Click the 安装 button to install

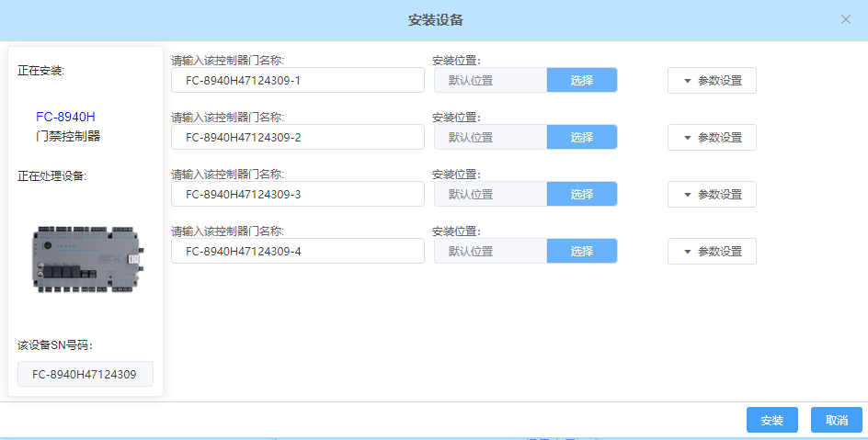coord(771,421)
